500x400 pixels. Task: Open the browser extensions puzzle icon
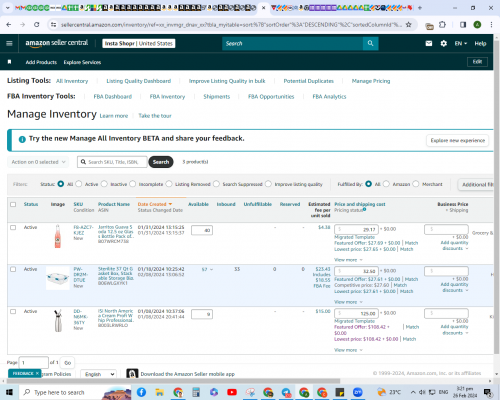tap(442, 25)
